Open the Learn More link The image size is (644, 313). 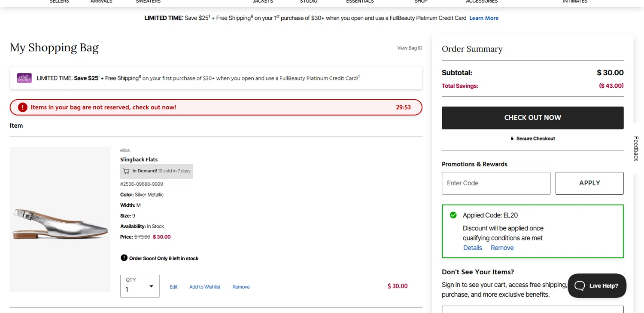pyautogui.click(x=484, y=18)
